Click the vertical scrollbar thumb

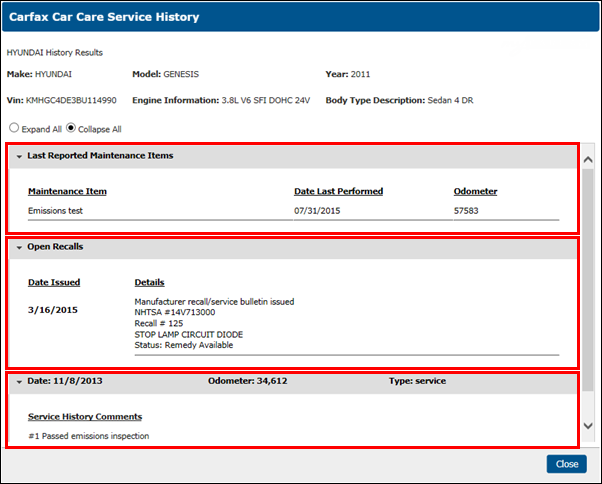(x=588, y=280)
